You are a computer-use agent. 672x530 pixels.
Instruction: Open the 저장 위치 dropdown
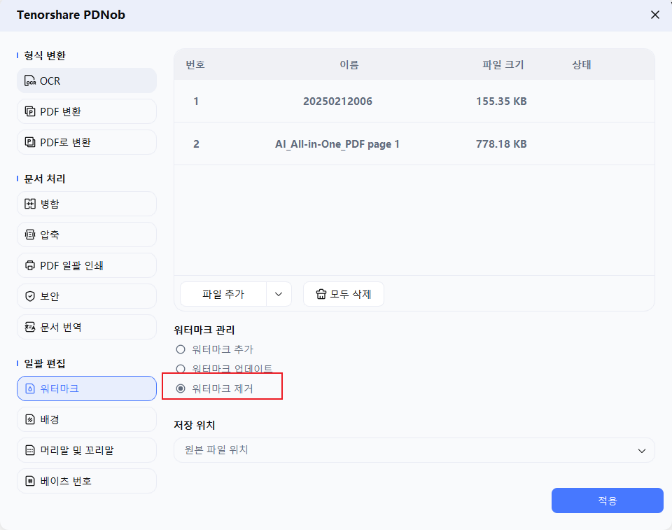click(x=414, y=450)
